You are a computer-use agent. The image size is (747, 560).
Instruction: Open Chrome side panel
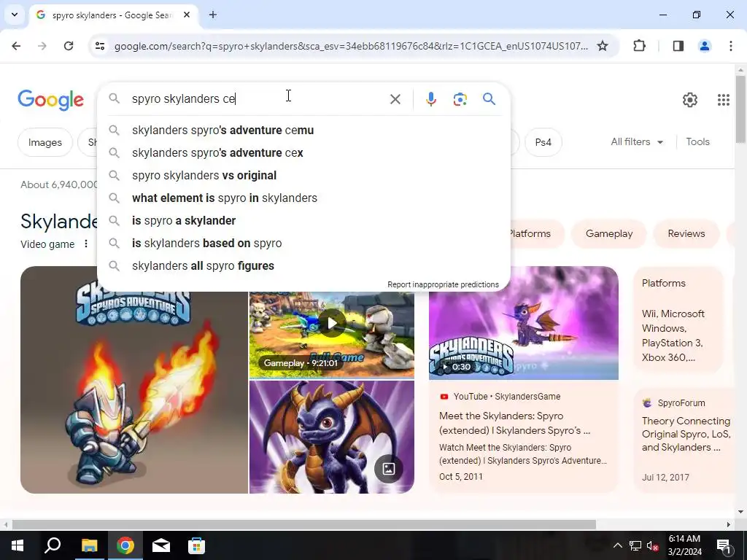coord(678,46)
